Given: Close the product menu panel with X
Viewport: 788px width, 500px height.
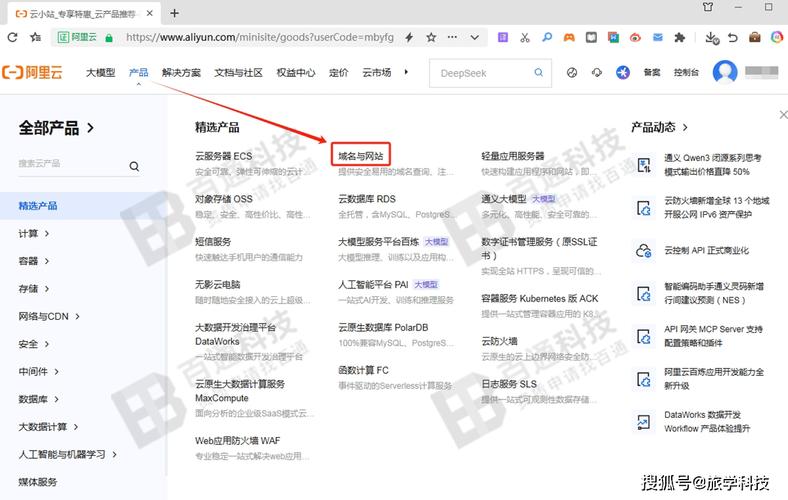Looking at the screenshot, I should pyautogui.click(x=781, y=115).
